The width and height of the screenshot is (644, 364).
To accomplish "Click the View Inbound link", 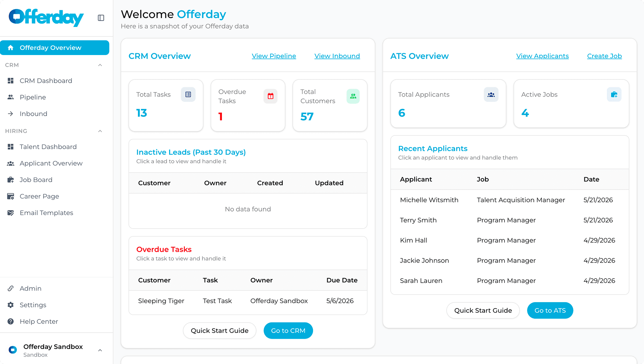I will (x=337, y=56).
